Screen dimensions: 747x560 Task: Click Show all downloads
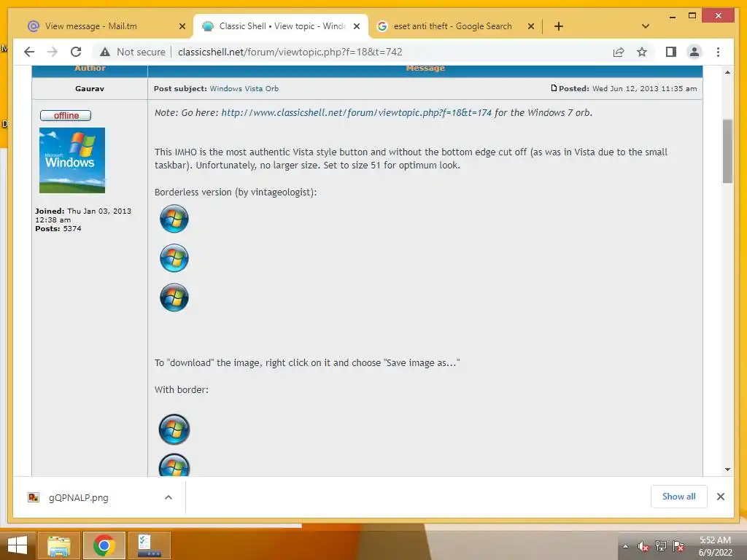(x=679, y=497)
